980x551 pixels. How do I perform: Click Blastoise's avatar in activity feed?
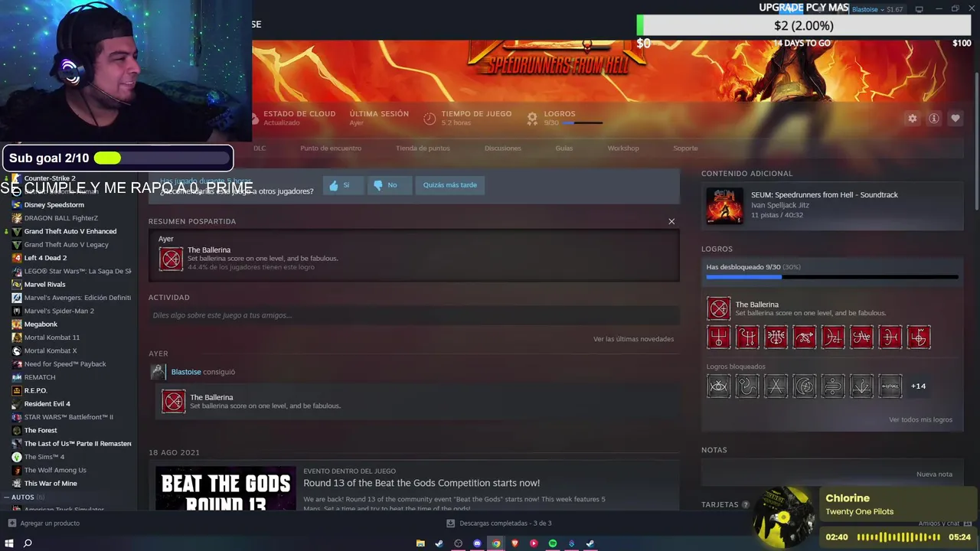pyautogui.click(x=158, y=372)
